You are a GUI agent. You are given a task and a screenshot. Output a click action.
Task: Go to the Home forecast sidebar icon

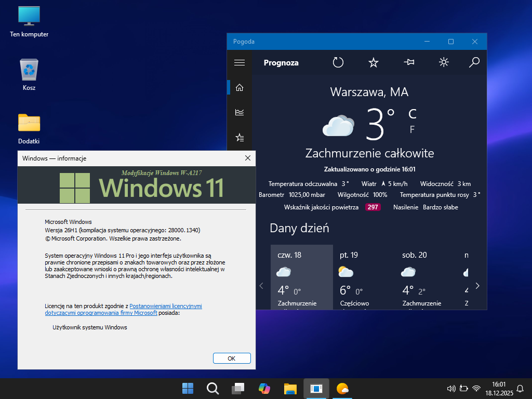click(240, 87)
